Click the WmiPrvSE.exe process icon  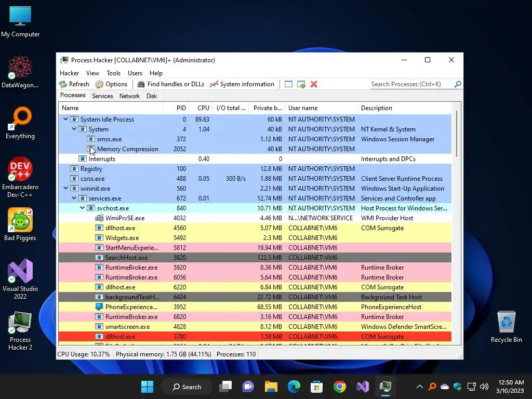[x=99, y=218]
